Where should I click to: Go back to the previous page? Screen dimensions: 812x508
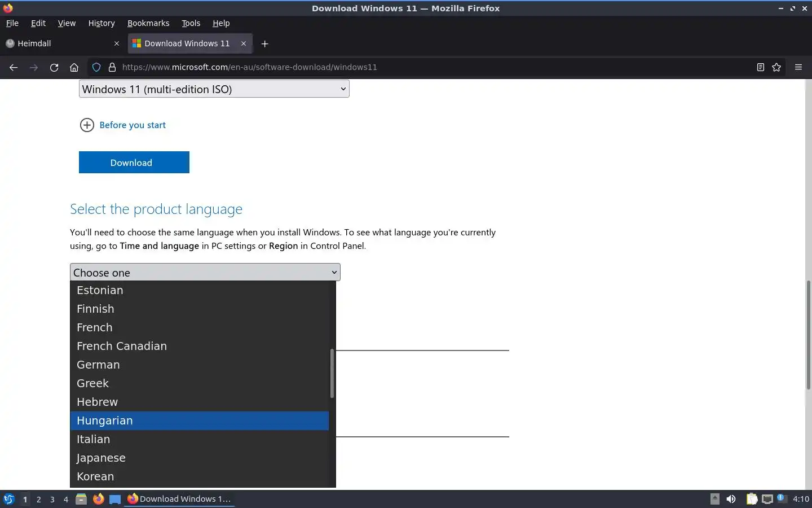click(14, 67)
